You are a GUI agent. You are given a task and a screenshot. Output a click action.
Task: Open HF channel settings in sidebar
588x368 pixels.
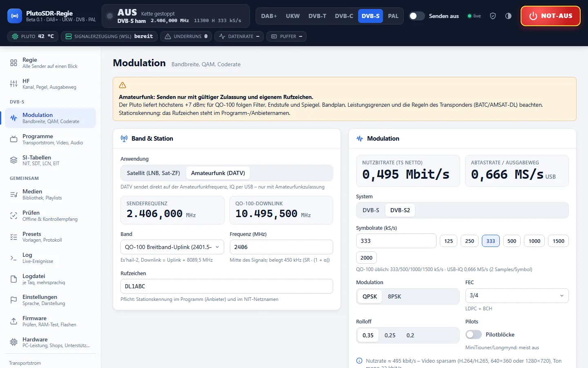click(x=50, y=84)
